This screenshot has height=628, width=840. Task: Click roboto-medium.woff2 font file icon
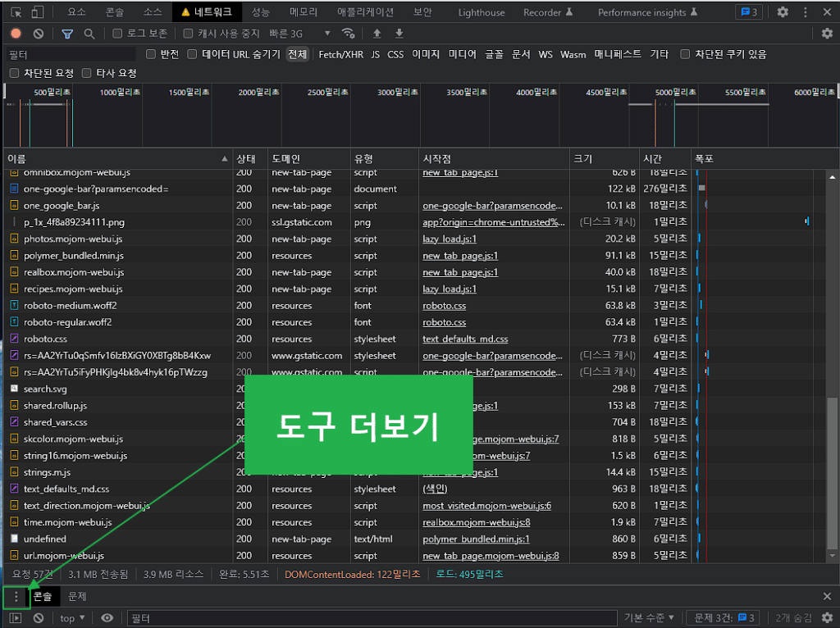[x=15, y=305]
